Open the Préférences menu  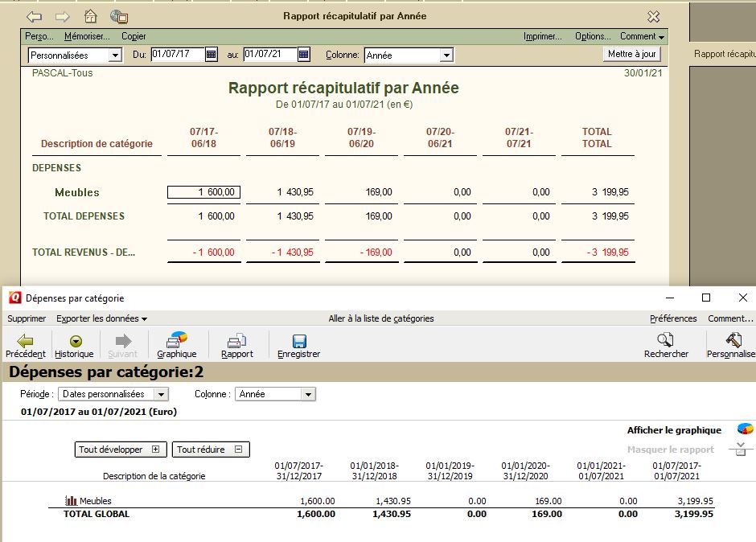[x=672, y=318]
